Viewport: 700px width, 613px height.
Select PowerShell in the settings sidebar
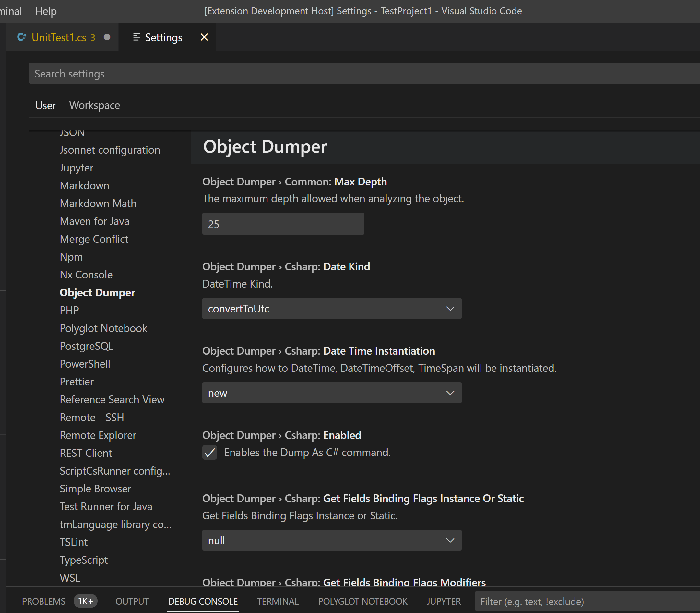(85, 364)
